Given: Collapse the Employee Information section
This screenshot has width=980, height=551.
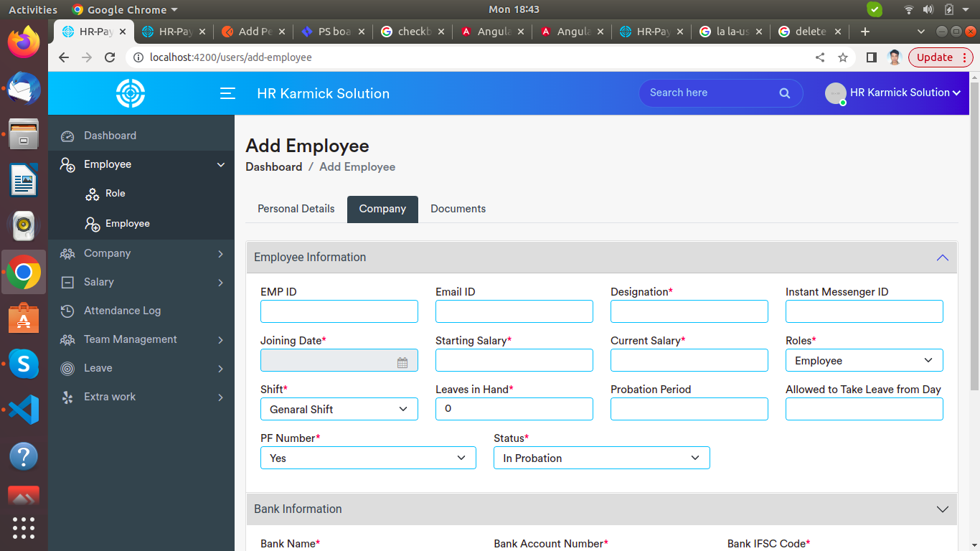Looking at the screenshot, I should [x=942, y=258].
